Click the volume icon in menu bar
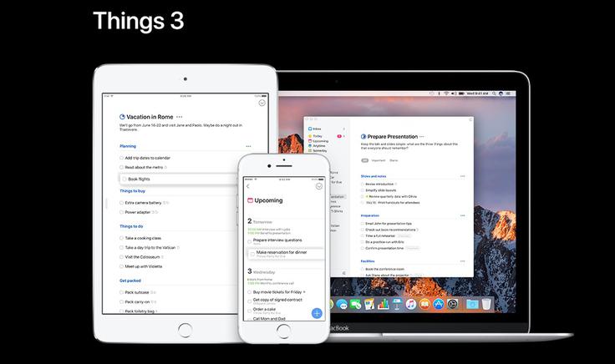The image size is (615, 364). pos(454,94)
